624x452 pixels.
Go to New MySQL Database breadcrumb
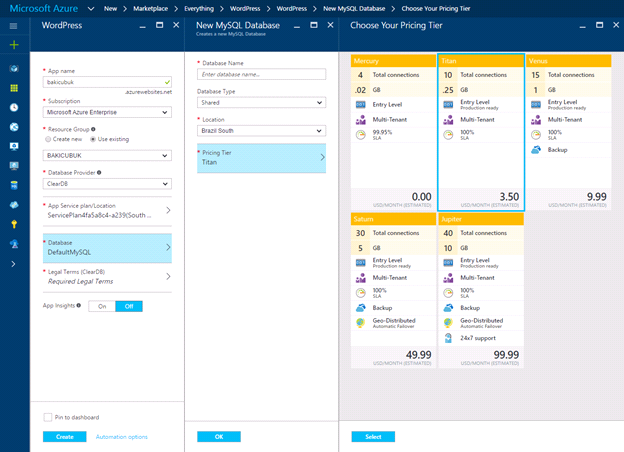(354, 9)
